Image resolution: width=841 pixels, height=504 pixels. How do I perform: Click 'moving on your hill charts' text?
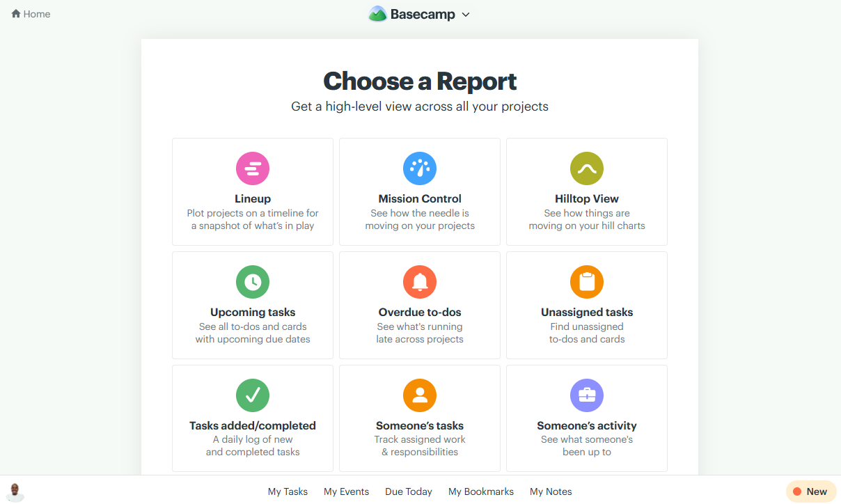pyautogui.click(x=587, y=226)
